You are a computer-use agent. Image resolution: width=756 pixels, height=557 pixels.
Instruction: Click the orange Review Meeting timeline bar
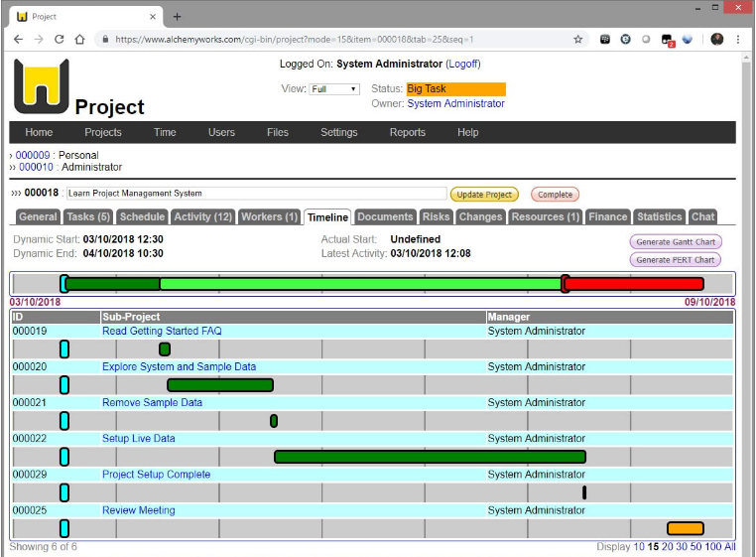point(685,528)
